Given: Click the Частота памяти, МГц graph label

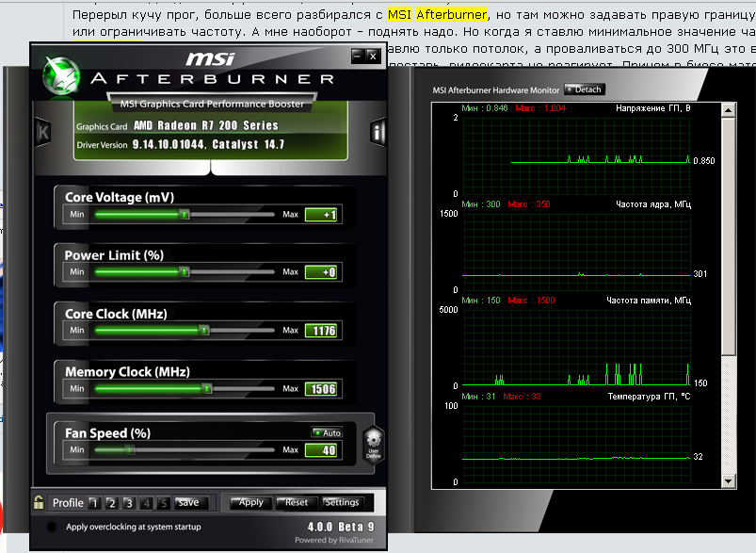Looking at the screenshot, I should [649, 301].
